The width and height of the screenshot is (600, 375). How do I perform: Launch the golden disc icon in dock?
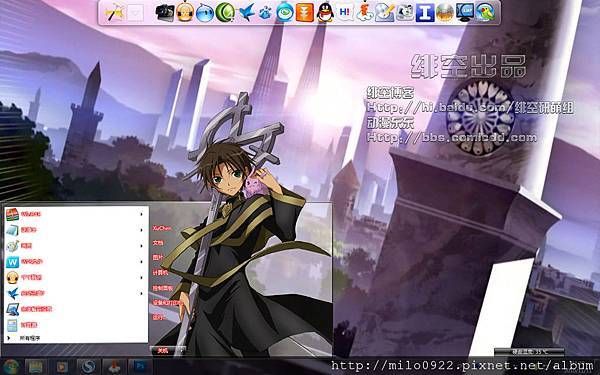click(x=445, y=12)
